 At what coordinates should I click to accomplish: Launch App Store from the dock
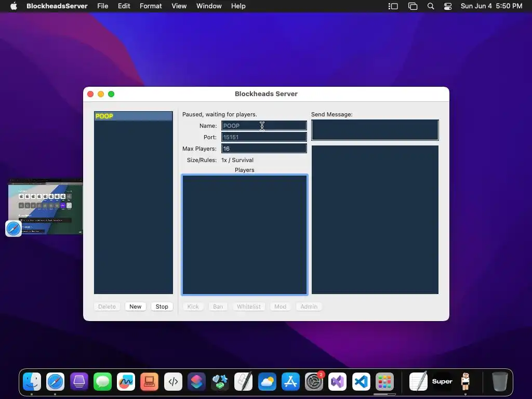click(290, 381)
